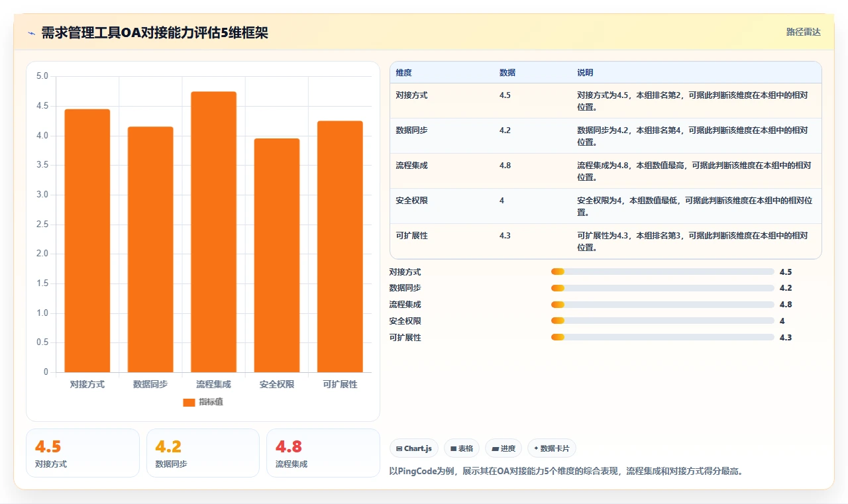The height and width of the screenshot is (504, 848).
Task: Click the 流程集成 progress bar
Action: pyautogui.click(x=662, y=305)
